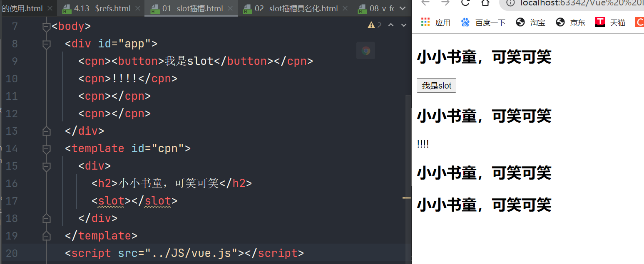Image resolution: width=644 pixels, height=264 pixels.
Task: Click the yellow warning stripe on editor scrollbar
Action: (407, 198)
